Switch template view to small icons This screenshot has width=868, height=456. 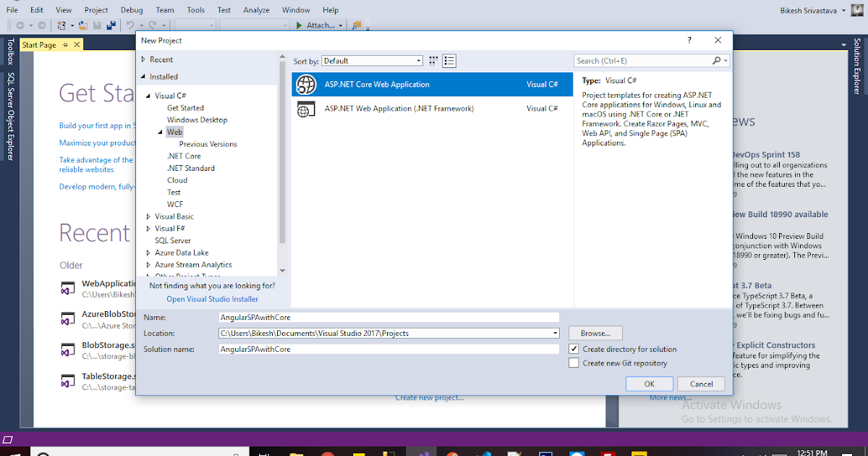click(433, 61)
